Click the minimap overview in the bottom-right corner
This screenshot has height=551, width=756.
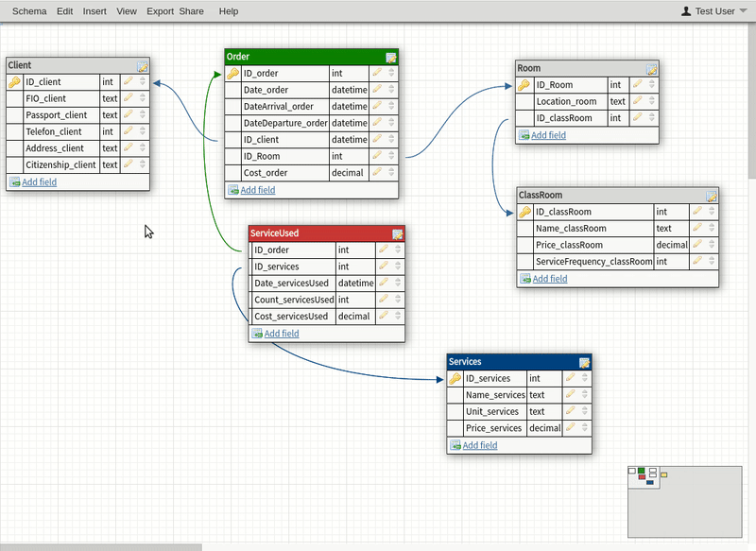[687, 501]
